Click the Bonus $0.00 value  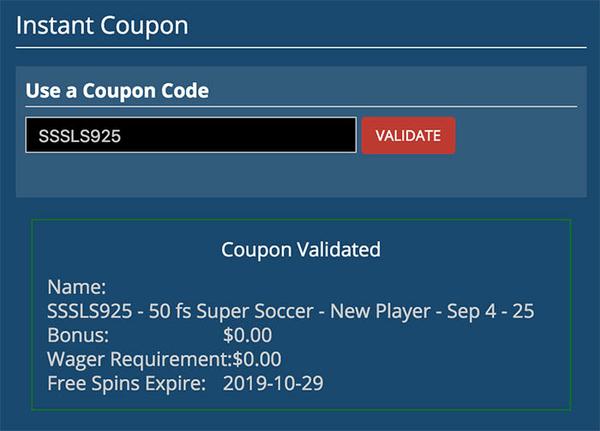pos(248,335)
